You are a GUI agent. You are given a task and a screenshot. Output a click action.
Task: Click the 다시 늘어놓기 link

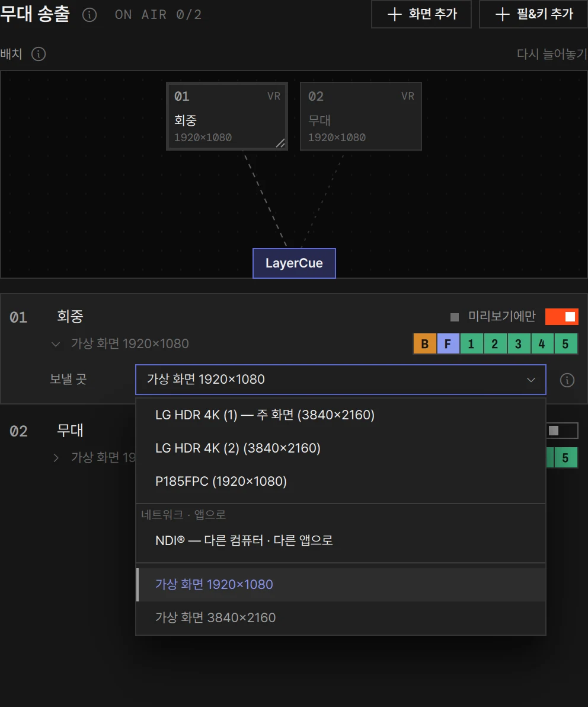click(x=551, y=54)
